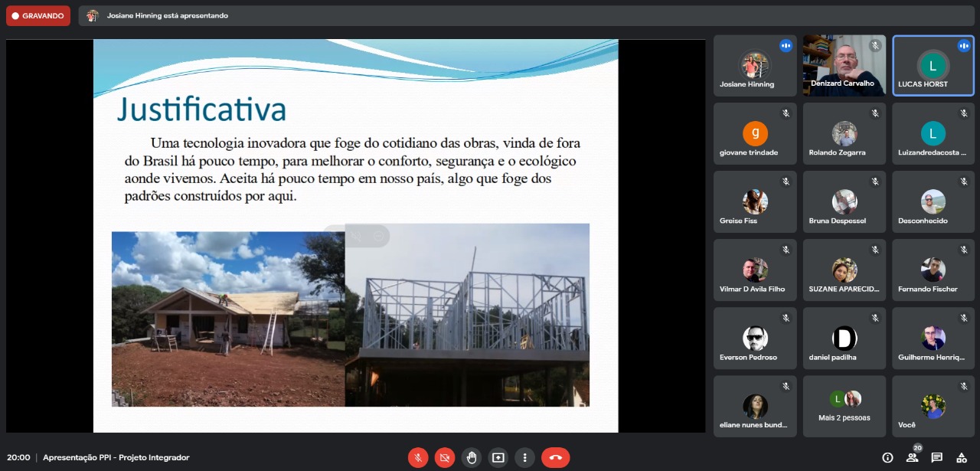This screenshot has height=471, width=980.
Task: Click the present screen icon
Action: pyautogui.click(x=498, y=457)
